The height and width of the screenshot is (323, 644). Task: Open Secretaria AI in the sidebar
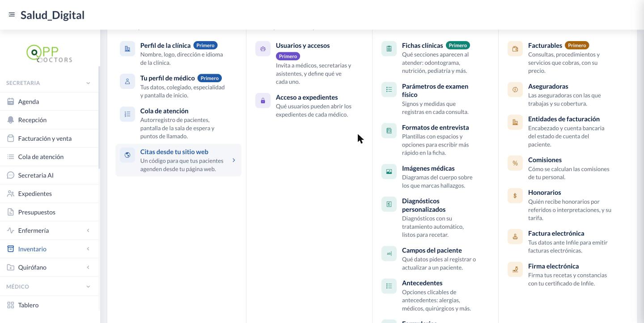click(49, 175)
